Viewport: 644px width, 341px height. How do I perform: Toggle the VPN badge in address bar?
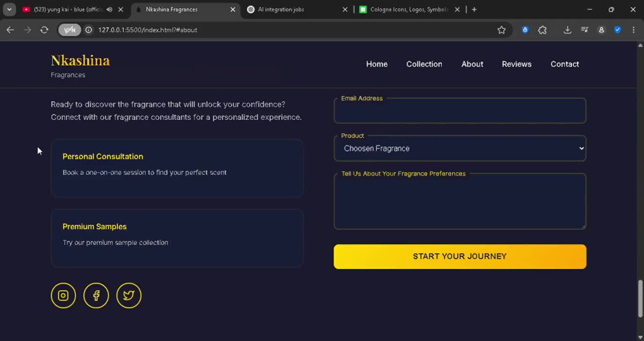(70, 30)
